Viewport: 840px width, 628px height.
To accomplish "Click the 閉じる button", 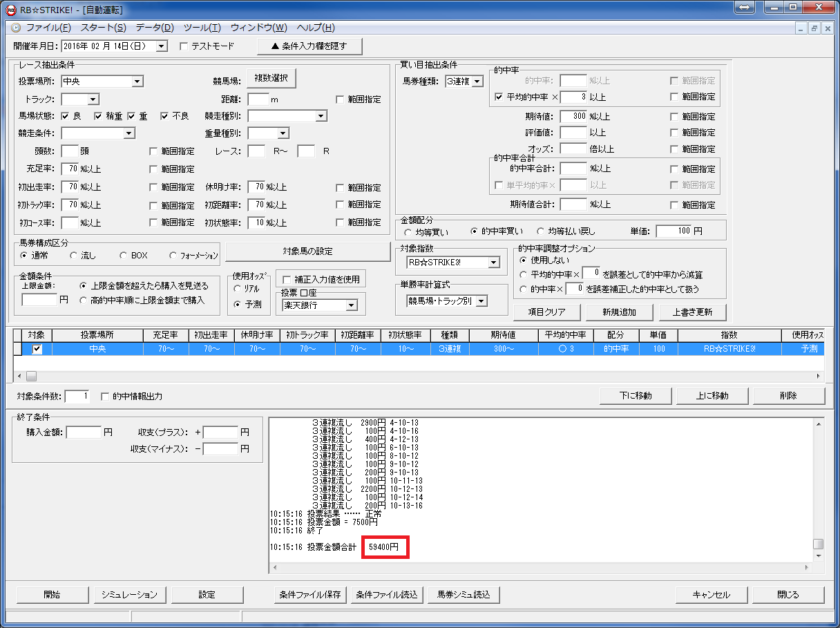I will click(788, 595).
